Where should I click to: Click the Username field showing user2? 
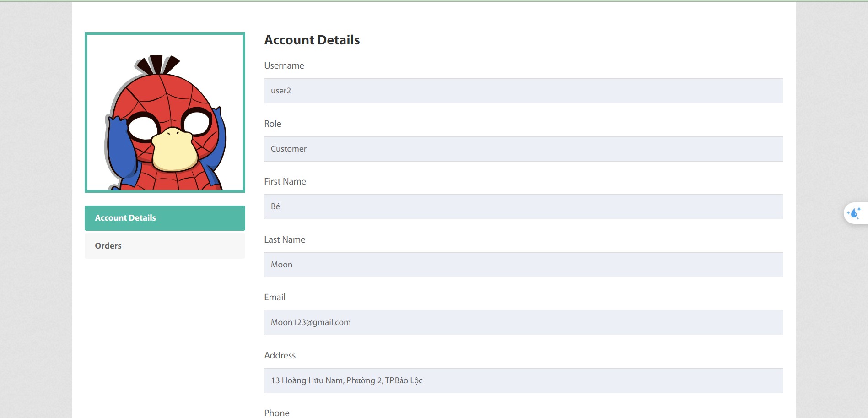pos(523,91)
